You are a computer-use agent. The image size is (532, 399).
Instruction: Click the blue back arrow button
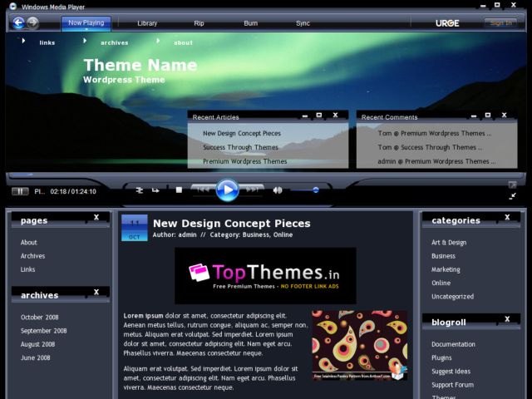19,23
